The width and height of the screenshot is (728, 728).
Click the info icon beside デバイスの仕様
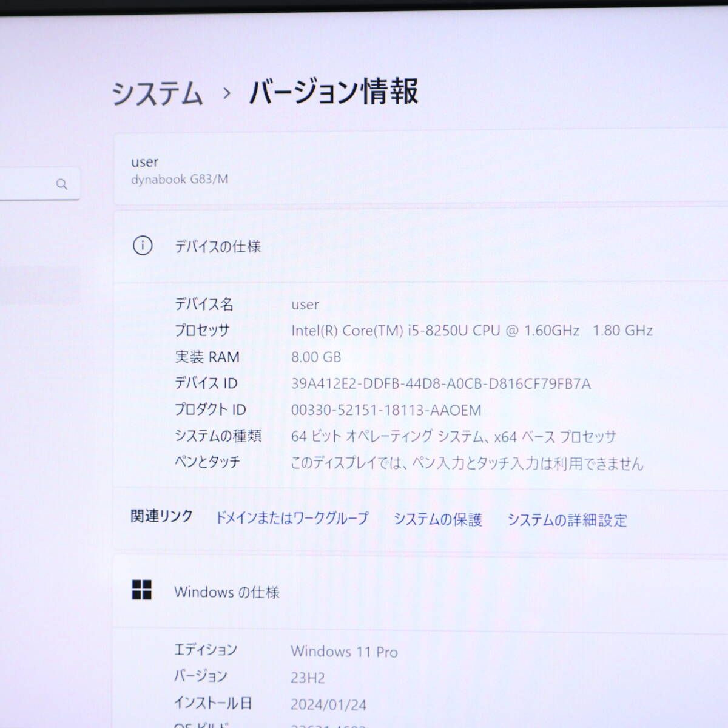(x=143, y=246)
